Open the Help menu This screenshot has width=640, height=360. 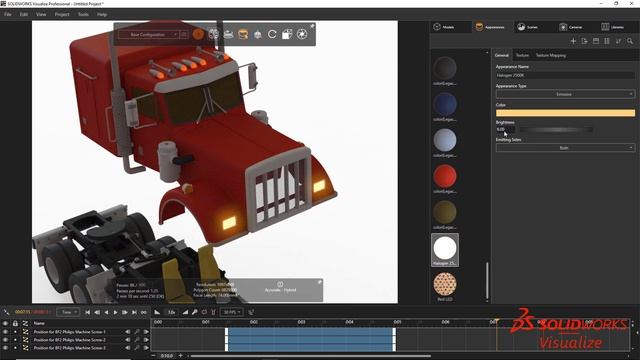(x=102, y=14)
